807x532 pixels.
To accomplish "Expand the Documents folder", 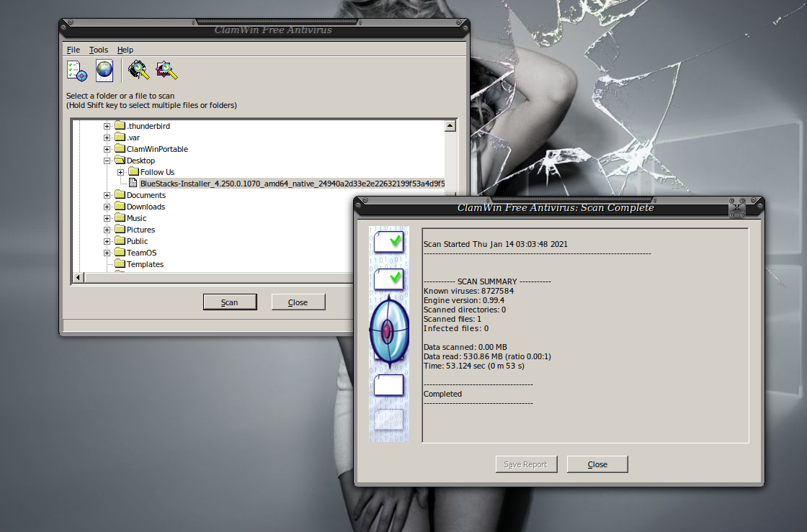I will pyautogui.click(x=107, y=195).
